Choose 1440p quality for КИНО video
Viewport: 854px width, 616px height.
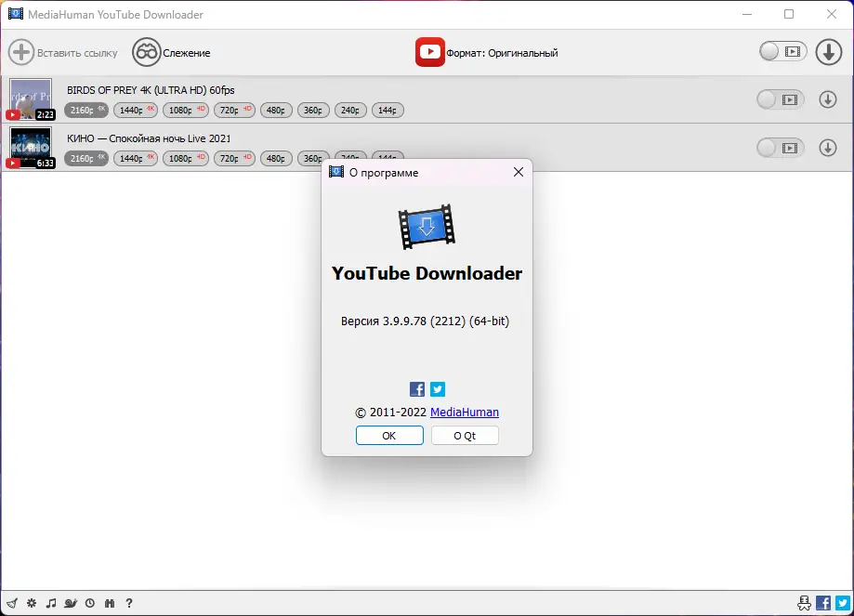[x=136, y=159]
